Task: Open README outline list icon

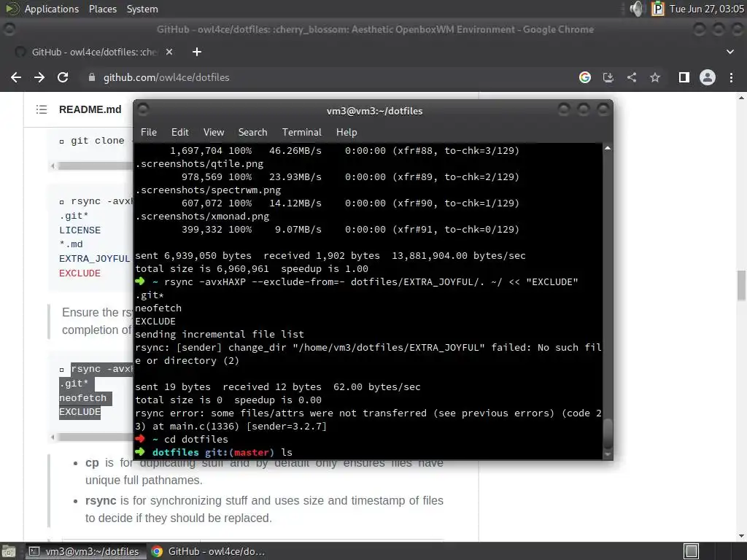Action: [42, 109]
